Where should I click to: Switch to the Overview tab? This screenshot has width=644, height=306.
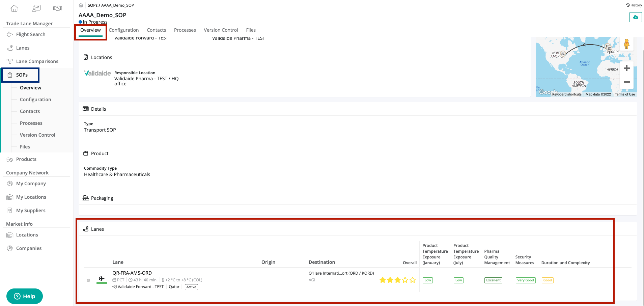click(x=90, y=30)
